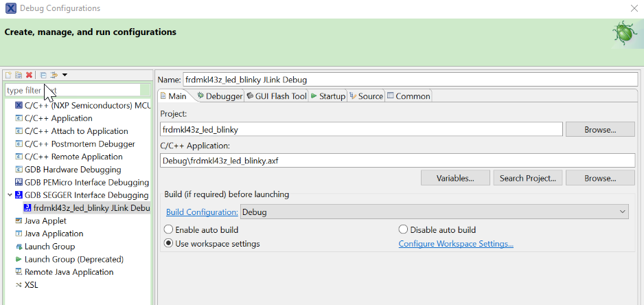Image resolution: width=644 pixels, height=305 pixels.
Task: Click the GDB SEGGER Interface Debugging icon
Action: coord(19,195)
